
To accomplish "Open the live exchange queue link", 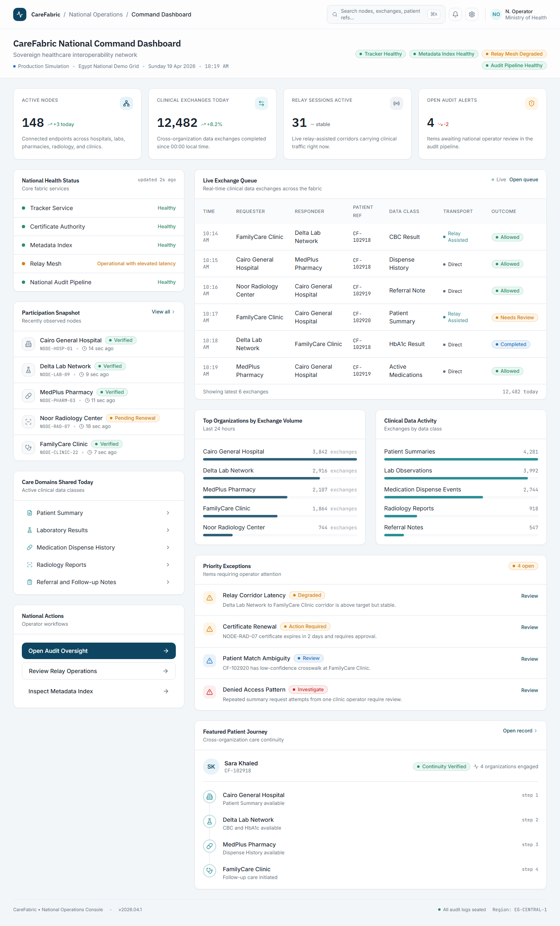I will coord(524,180).
